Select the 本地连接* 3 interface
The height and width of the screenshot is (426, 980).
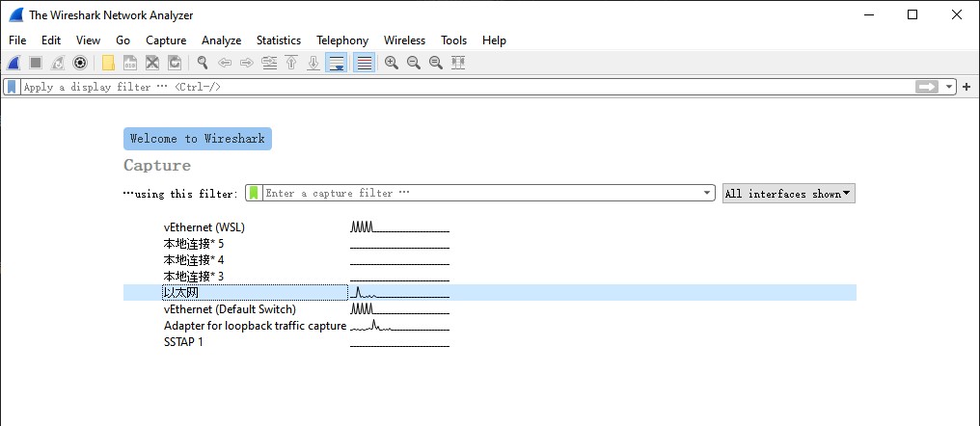click(194, 276)
